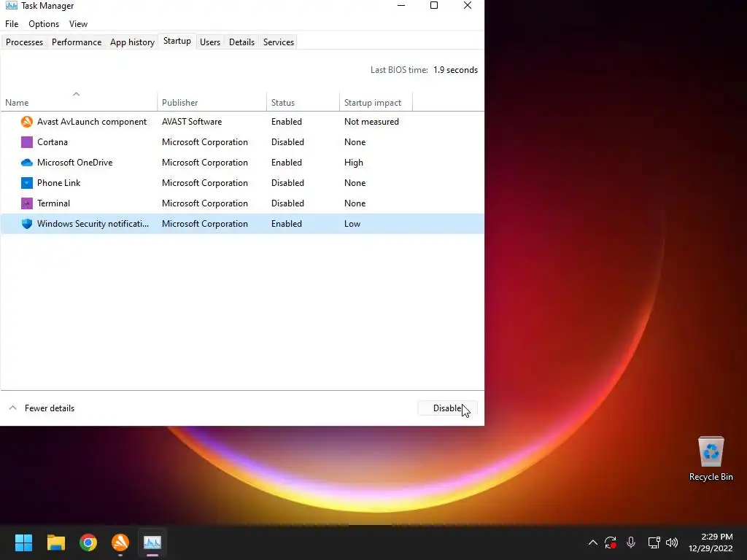Screen dimensions: 747x560
Task: Click the Cortana purple app icon
Action: click(x=27, y=142)
